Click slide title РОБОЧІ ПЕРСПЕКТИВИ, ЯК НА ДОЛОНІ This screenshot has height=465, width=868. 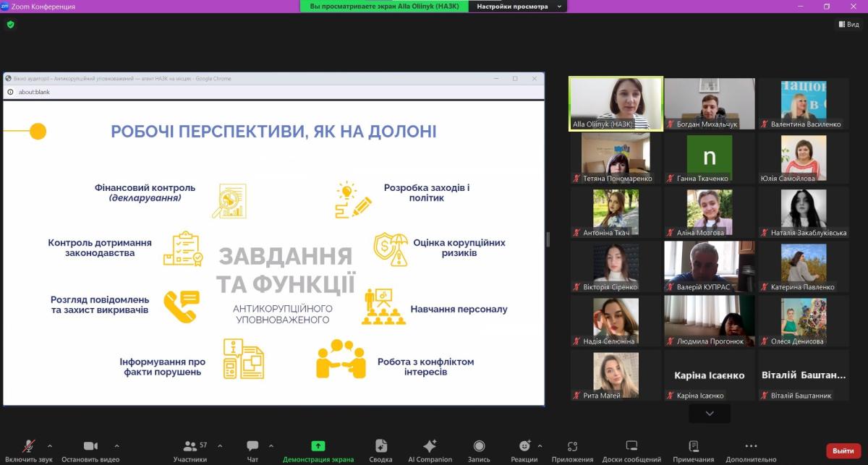coord(273,132)
